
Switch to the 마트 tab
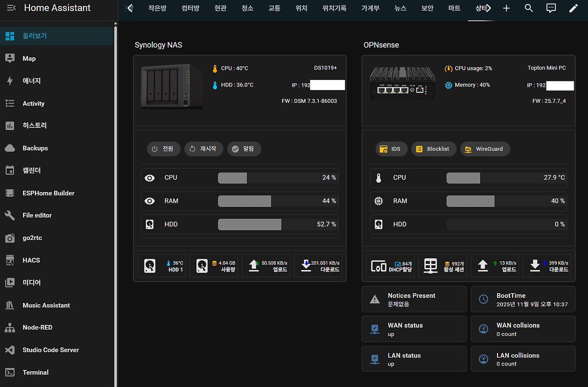(x=454, y=8)
